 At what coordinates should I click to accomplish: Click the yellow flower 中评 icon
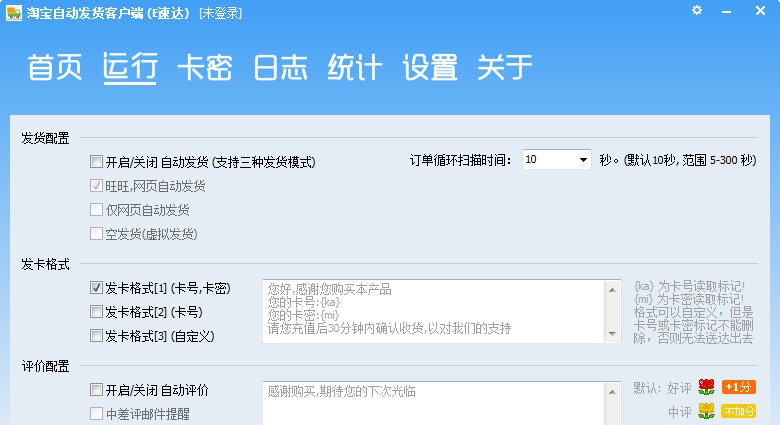706,411
